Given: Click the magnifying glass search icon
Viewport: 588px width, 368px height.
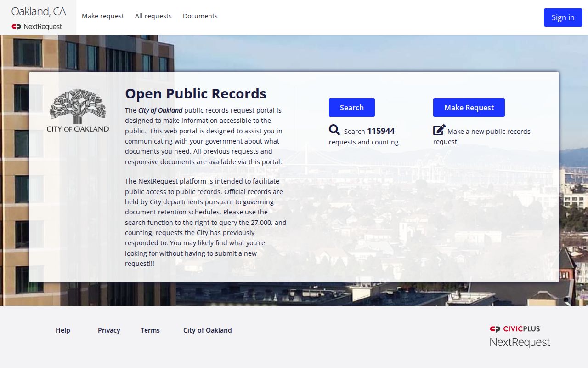Looking at the screenshot, I should (334, 130).
